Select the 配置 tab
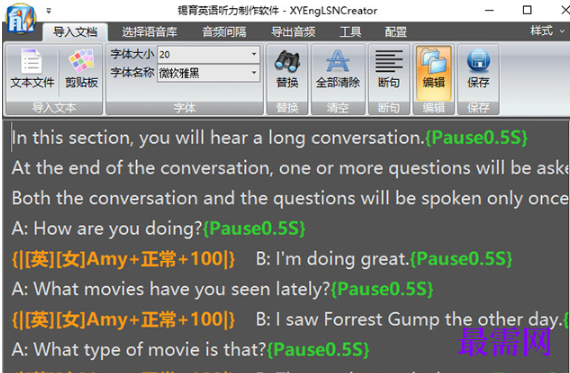This screenshot has height=373, width=570. tap(396, 32)
